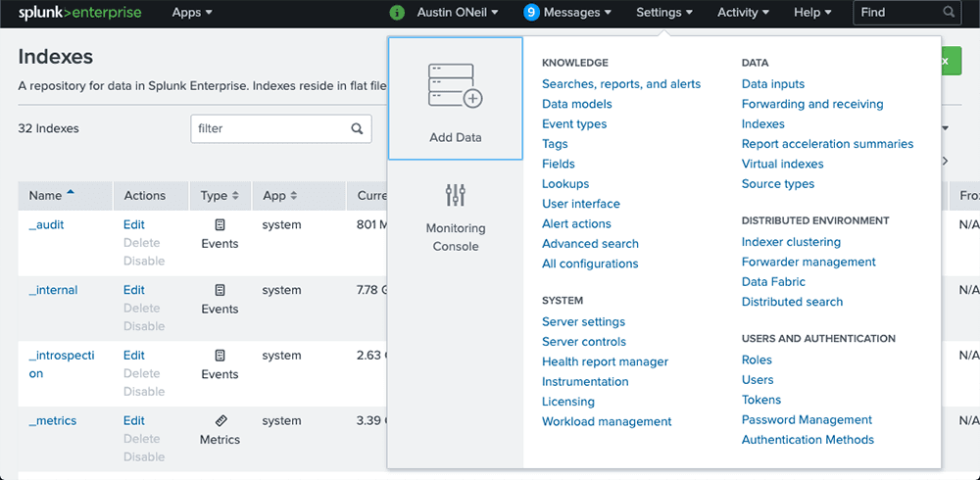Click into the indexes filter text field
Image resolution: width=980 pixels, height=480 pixels.
coord(270,128)
